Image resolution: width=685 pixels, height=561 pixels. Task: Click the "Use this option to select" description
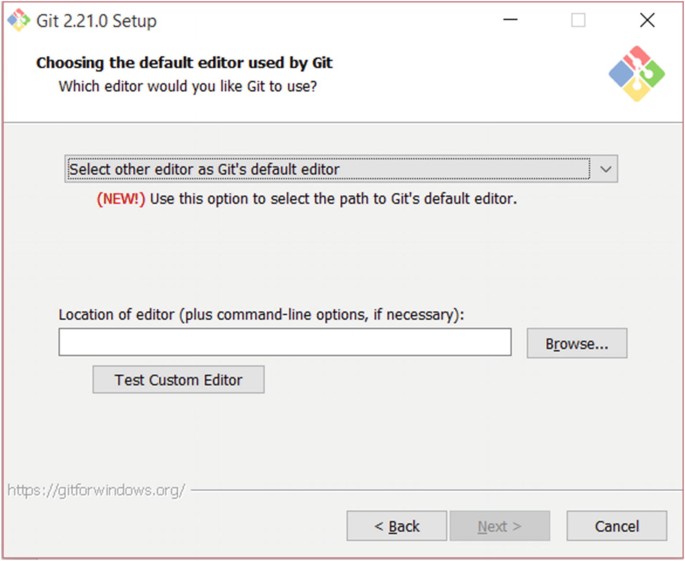pyautogui.click(x=333, y=198)
